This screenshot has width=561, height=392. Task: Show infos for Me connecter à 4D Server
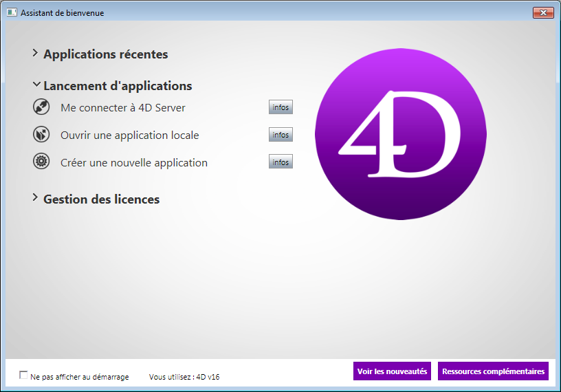pyautogui.click(x=280, y=107)
